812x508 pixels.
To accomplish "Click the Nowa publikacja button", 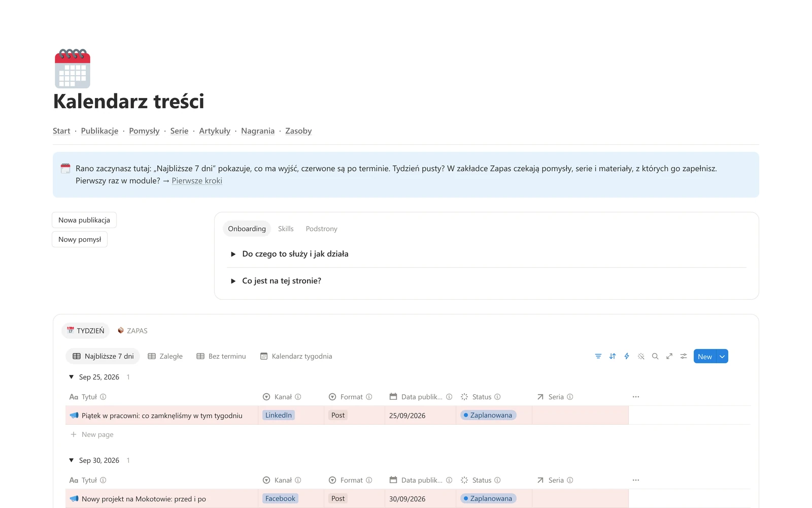I will 84,220.
